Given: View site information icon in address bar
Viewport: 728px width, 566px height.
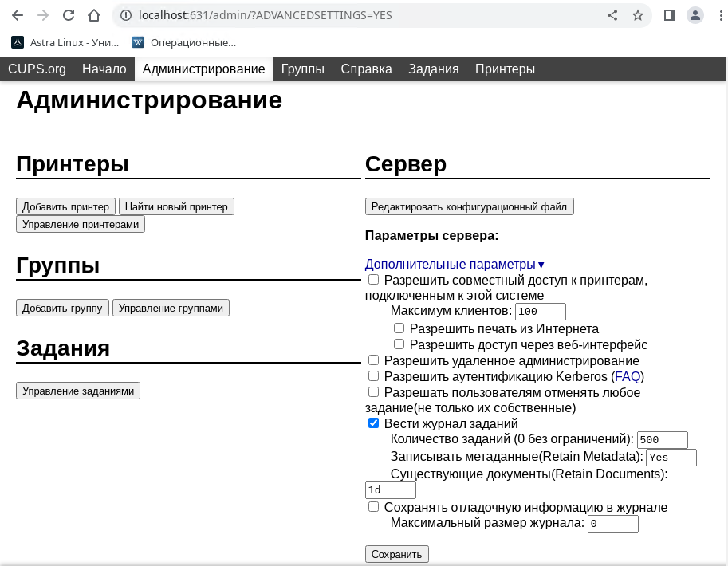Looking at the screenshot, I should pos(125,15).
